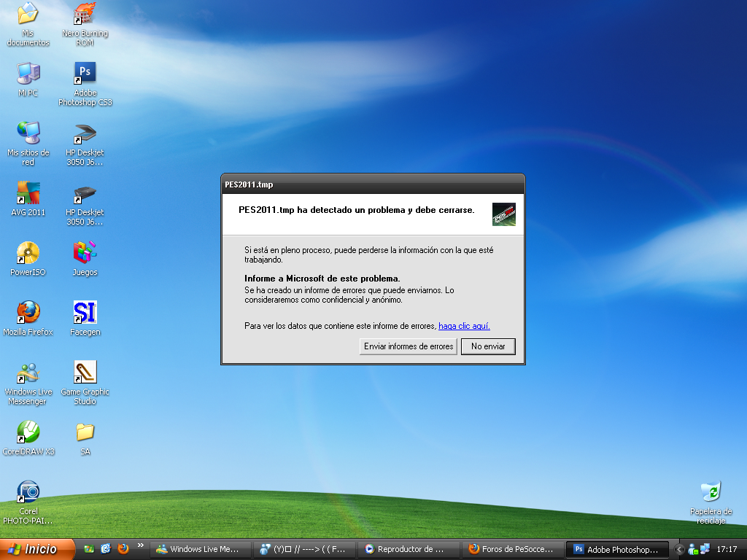Click first quick launch icon beside Inicio

(89, 549)
